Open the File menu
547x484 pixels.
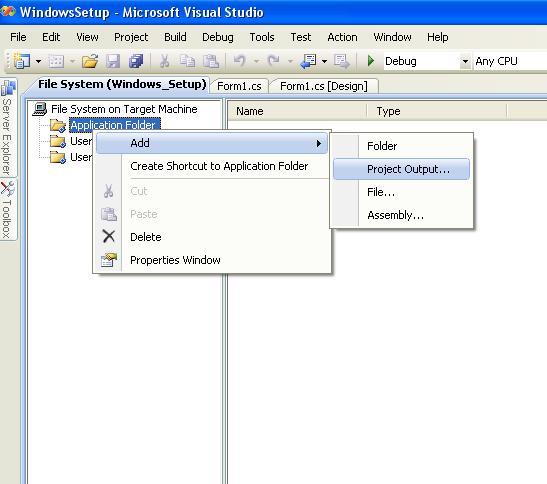18,37
